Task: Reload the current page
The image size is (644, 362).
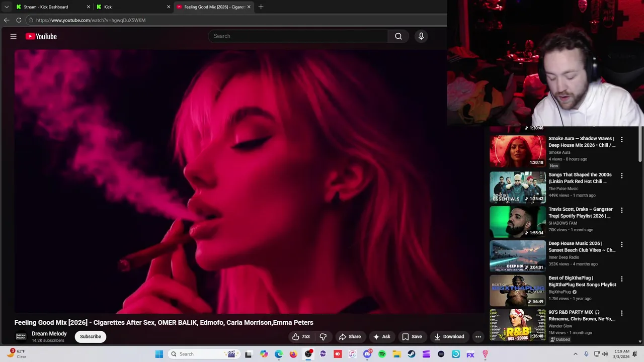Action: (19, 20)
